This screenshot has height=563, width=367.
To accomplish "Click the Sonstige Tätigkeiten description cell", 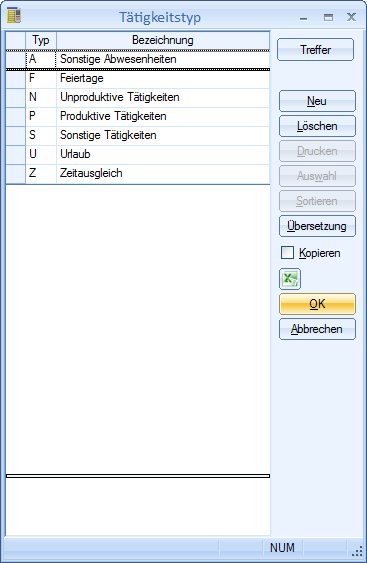I will [x=163, y=135].
